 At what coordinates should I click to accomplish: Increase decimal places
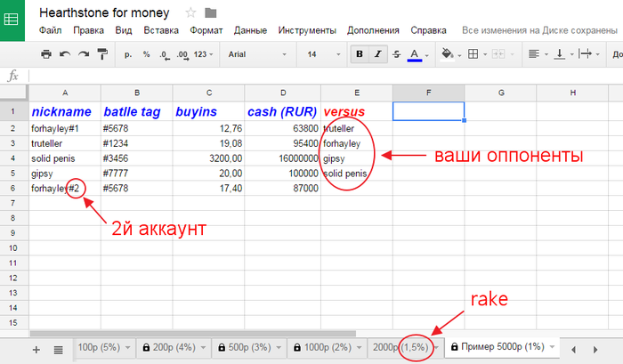coord(182,55)
